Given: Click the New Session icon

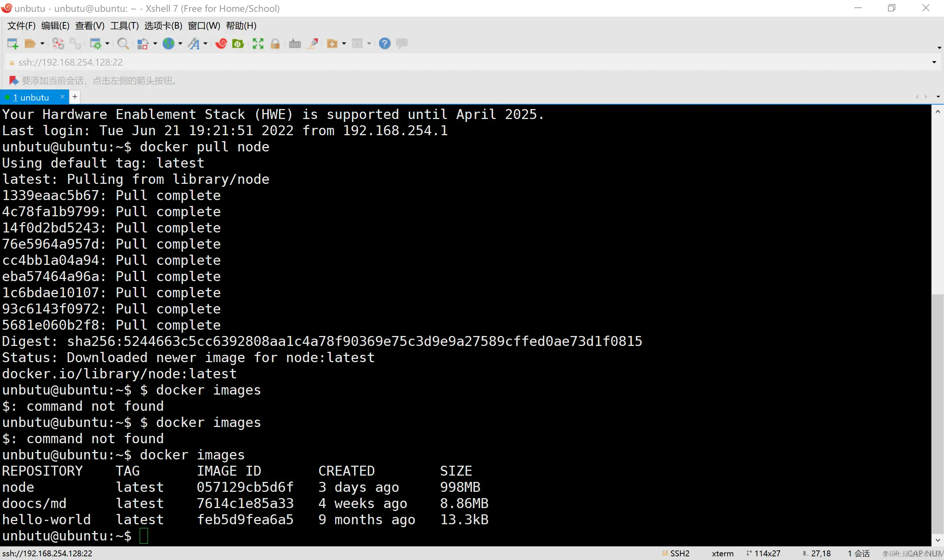Looking at the screenshot, I should pyautogui.click(x=13, y=44).
